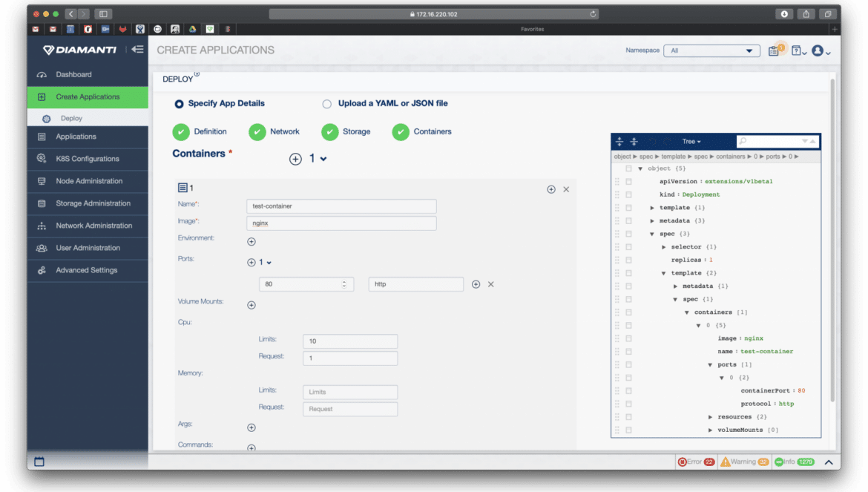This screenshot has width=868, height=492.
Task: Add another container from container 1's header plus icon
Action: coord(551,189)
